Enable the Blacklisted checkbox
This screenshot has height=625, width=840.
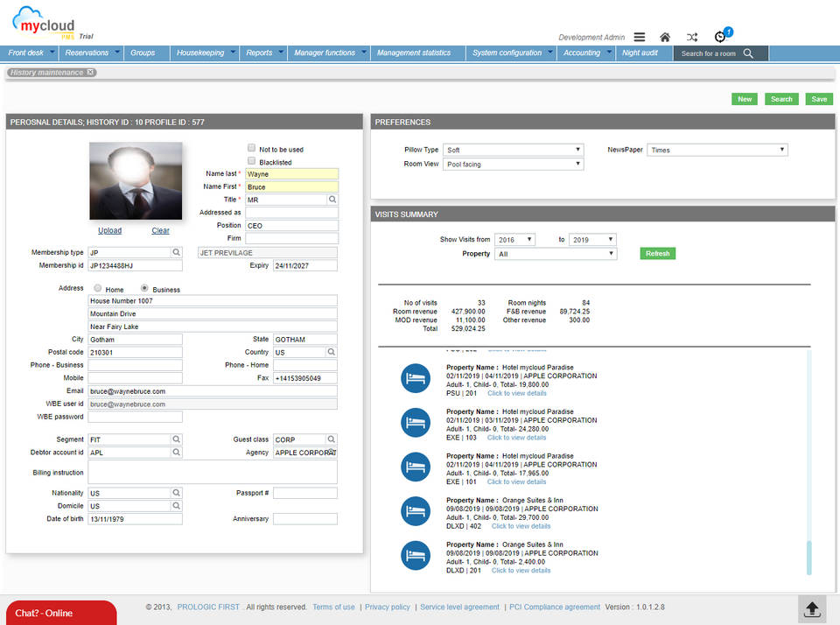(x=252, y=160)
